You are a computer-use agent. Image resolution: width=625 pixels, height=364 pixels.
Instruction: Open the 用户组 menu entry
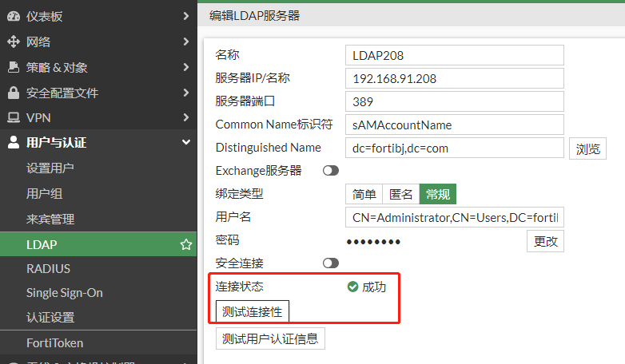[x=44, y=193]
